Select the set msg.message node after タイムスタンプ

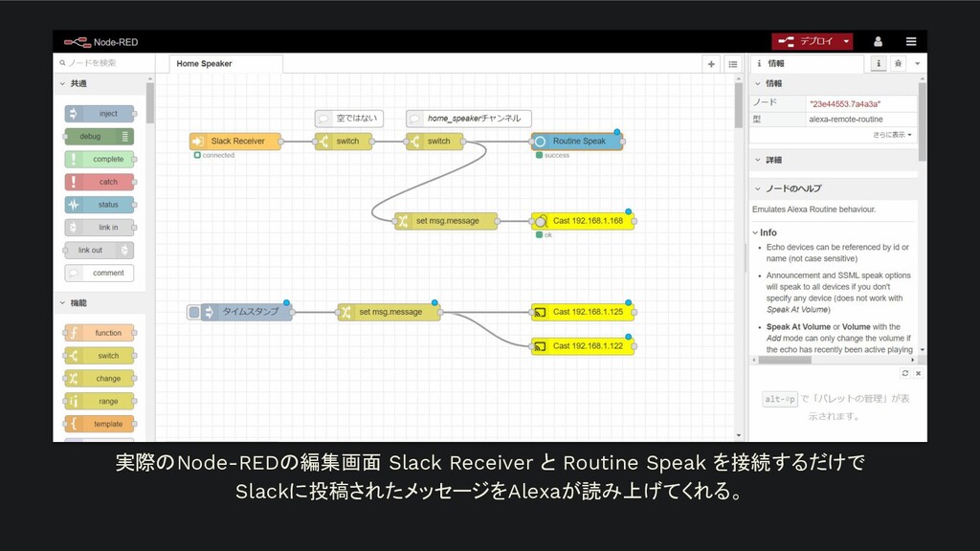point(389,312)
